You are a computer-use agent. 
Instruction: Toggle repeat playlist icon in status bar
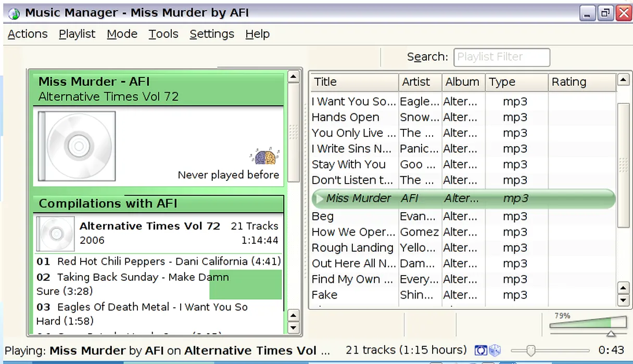pyautogui.click(x=480, y=350)
